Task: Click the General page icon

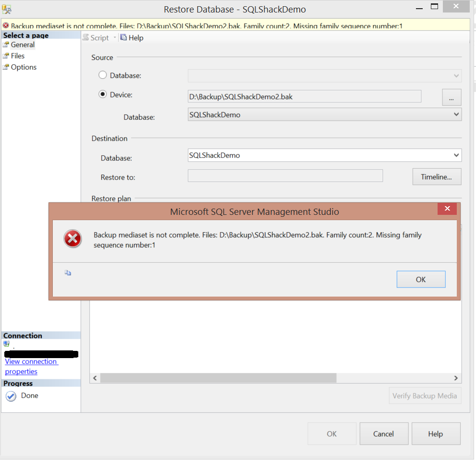Action: point(6,45)
